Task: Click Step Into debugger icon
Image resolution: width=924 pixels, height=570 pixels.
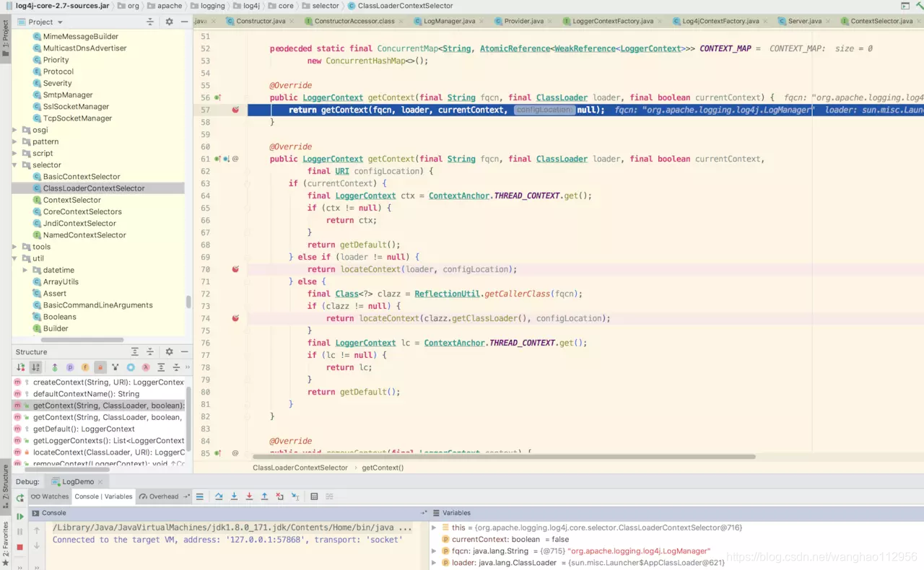Action: pos(234,496)
